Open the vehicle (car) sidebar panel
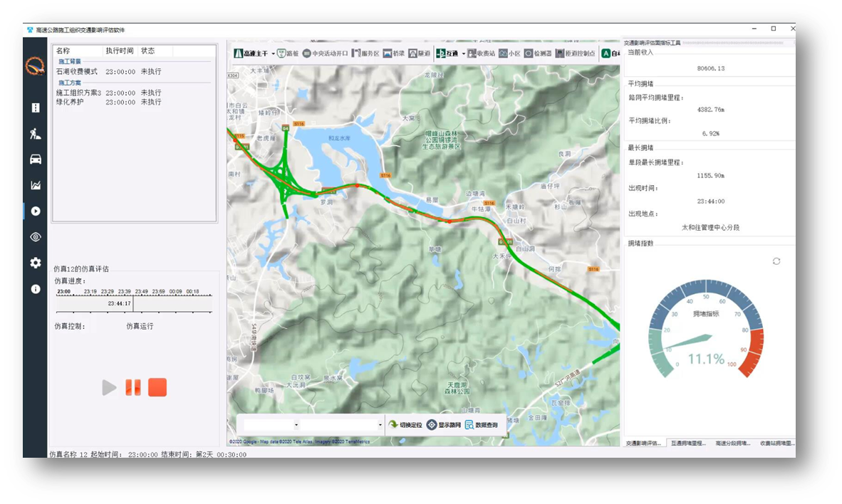 [x=35, y=159]
